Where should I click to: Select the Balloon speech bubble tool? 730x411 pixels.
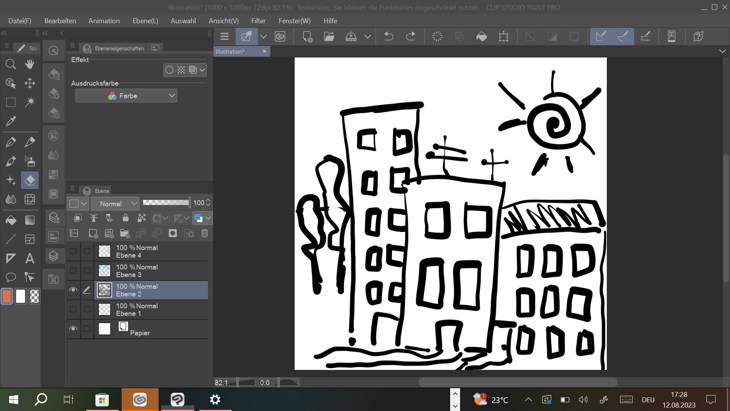tap(11, 277)
